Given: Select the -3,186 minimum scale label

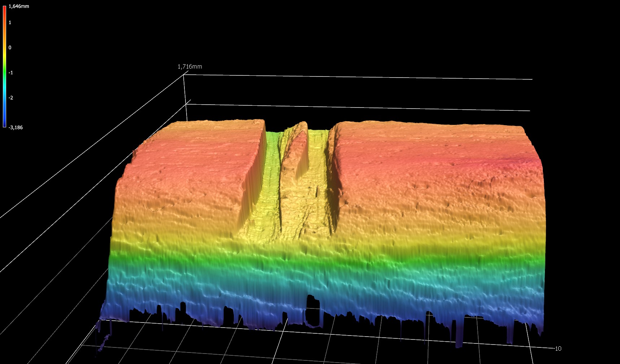Looking at the screenshot, I should (16, 127).
